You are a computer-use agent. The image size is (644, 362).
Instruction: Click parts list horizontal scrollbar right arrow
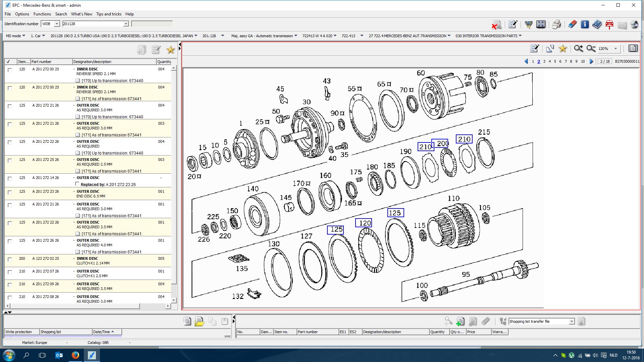point(168,306)
